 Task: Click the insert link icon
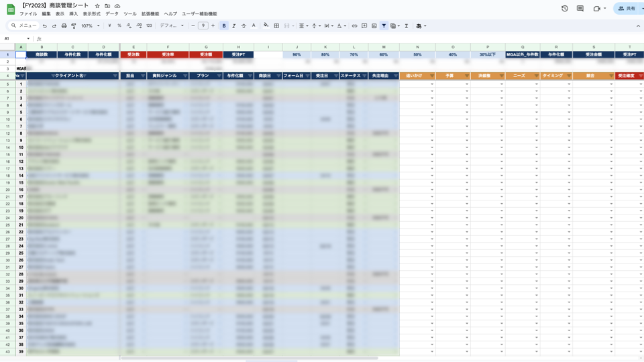[354, 26]
